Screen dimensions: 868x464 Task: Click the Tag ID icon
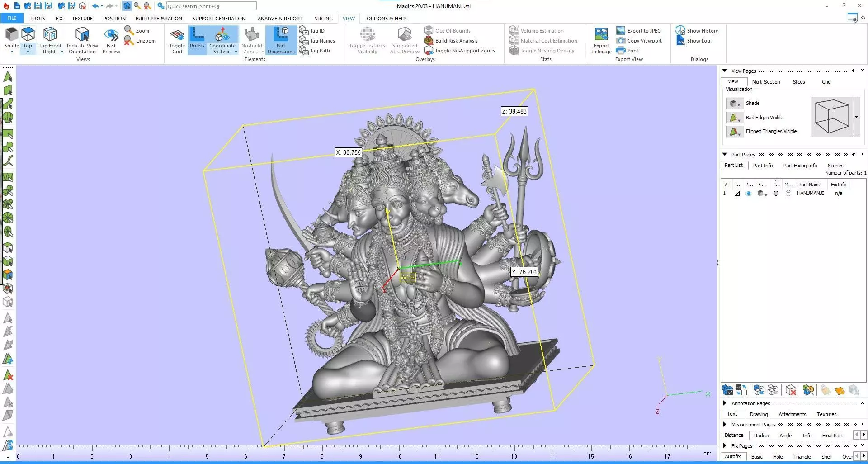point(304,31)
